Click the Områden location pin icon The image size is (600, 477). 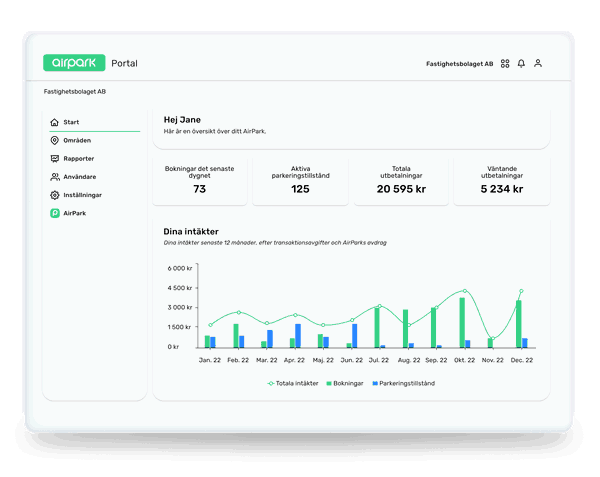pyautogui.click(x=55, y=140)
